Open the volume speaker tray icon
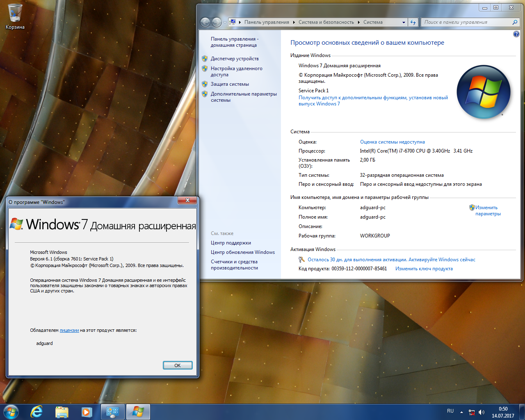The width and height of the screenshot is (525, 420). tap(482, 412)
